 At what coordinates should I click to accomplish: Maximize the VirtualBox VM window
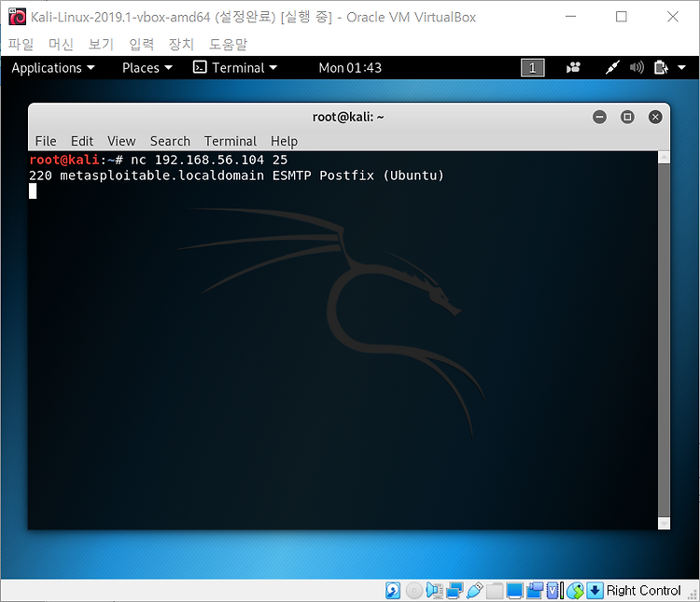[x=622, y=17]
